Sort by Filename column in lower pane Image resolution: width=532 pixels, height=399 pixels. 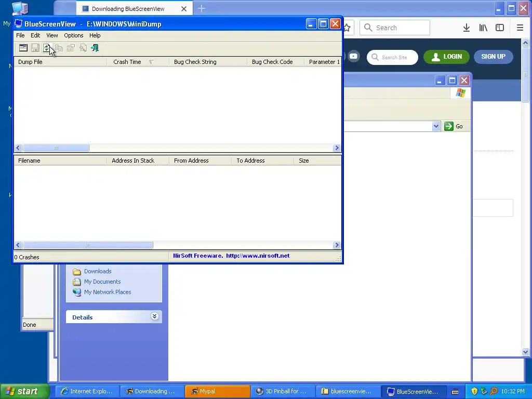point(60,161)
